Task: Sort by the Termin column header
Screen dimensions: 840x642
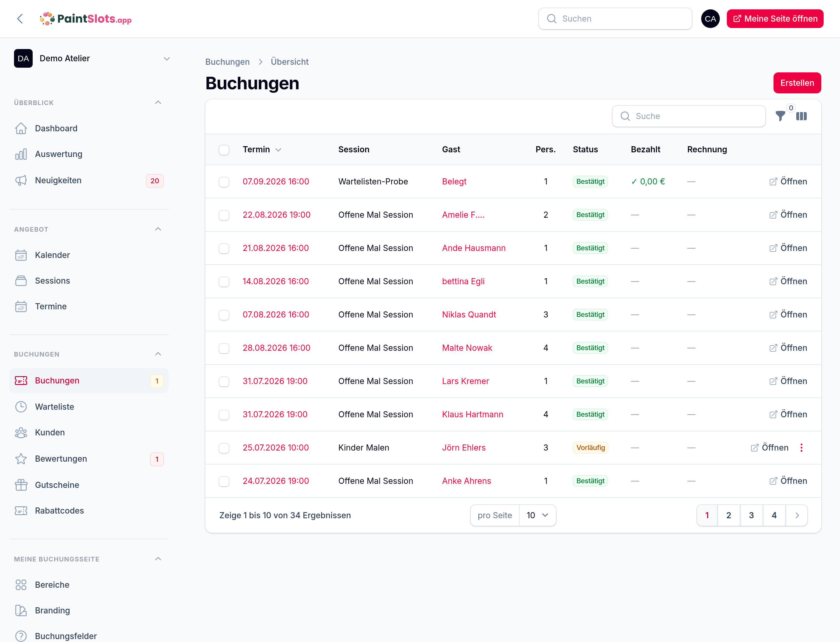Action: pyautogui.click(x=262, y=149)
